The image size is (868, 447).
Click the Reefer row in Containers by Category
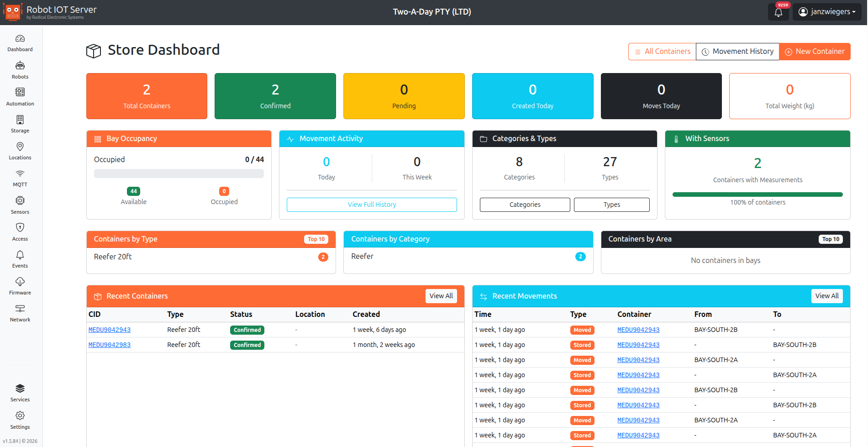click(468, 257)
